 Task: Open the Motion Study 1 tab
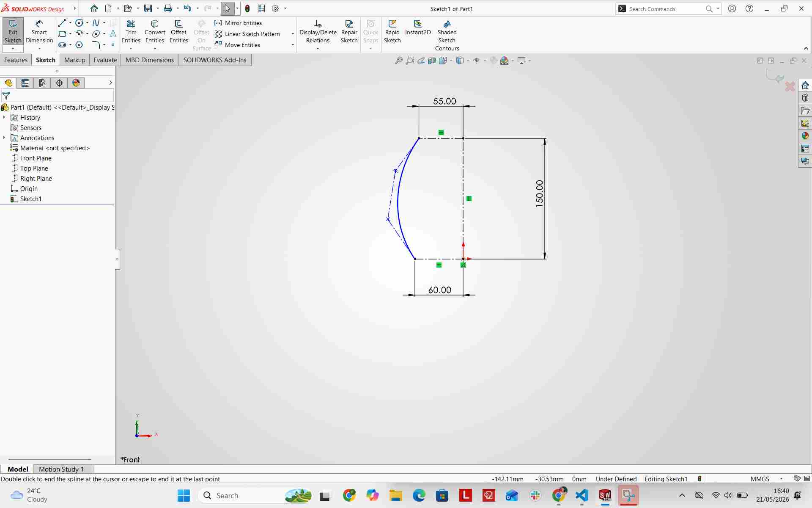click(61, 469)
